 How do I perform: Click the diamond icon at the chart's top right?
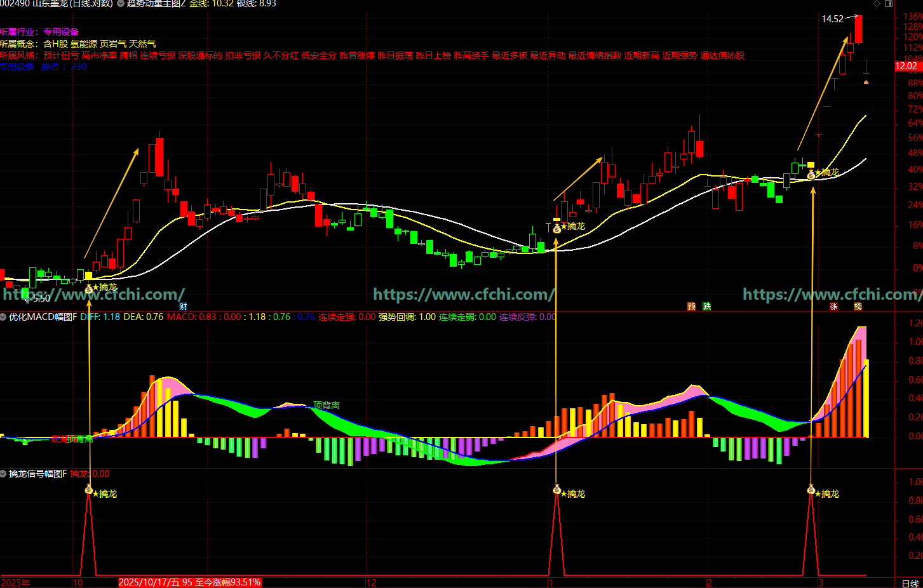pos(877,4)
